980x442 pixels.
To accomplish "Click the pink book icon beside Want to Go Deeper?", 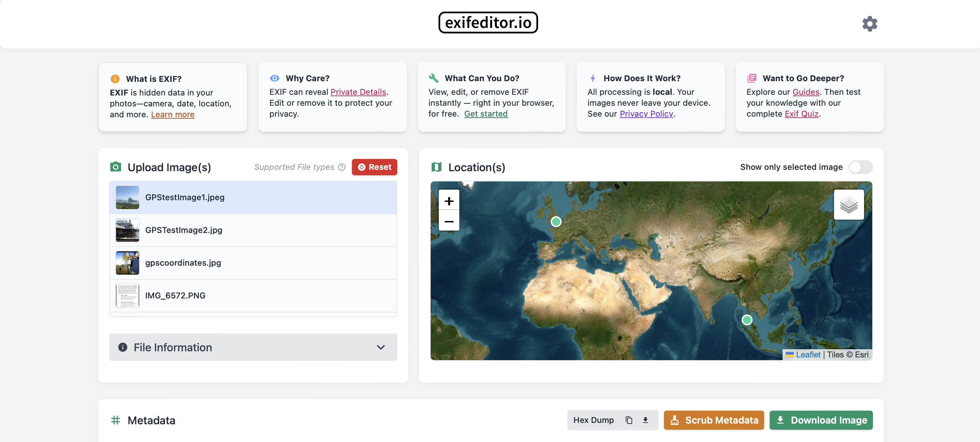I will pos(752,78).
